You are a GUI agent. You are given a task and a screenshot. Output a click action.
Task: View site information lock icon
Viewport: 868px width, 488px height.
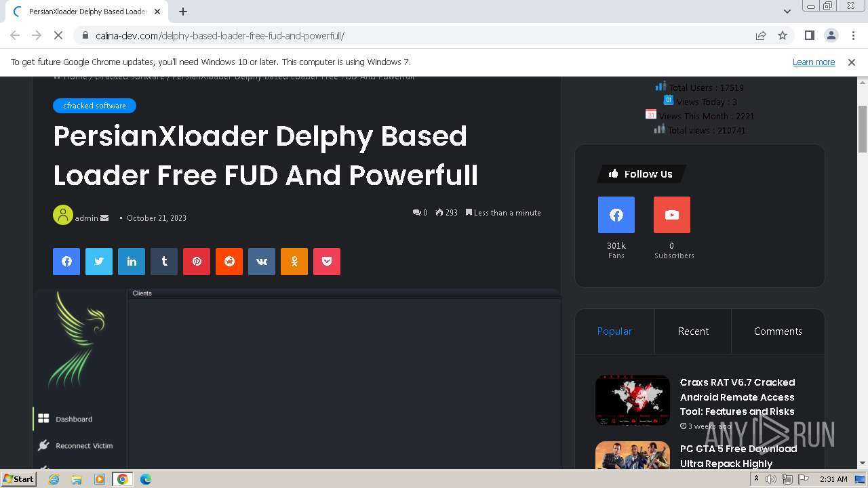[85, 35]
